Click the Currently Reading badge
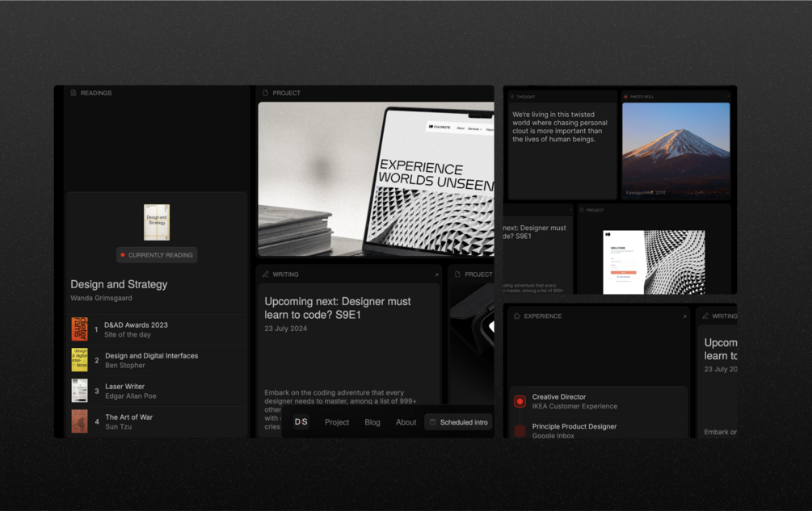The image size is (812, 511). 157,255
